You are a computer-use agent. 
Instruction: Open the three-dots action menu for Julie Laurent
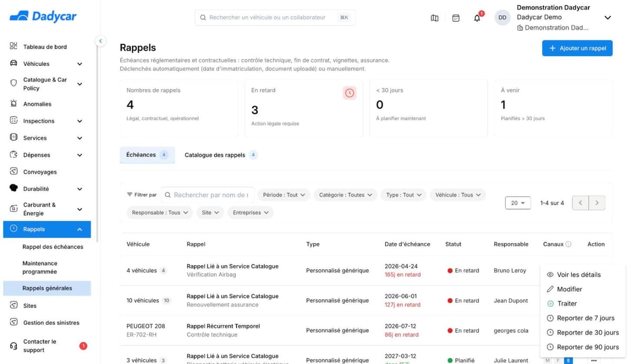click(x=594, y=360)
